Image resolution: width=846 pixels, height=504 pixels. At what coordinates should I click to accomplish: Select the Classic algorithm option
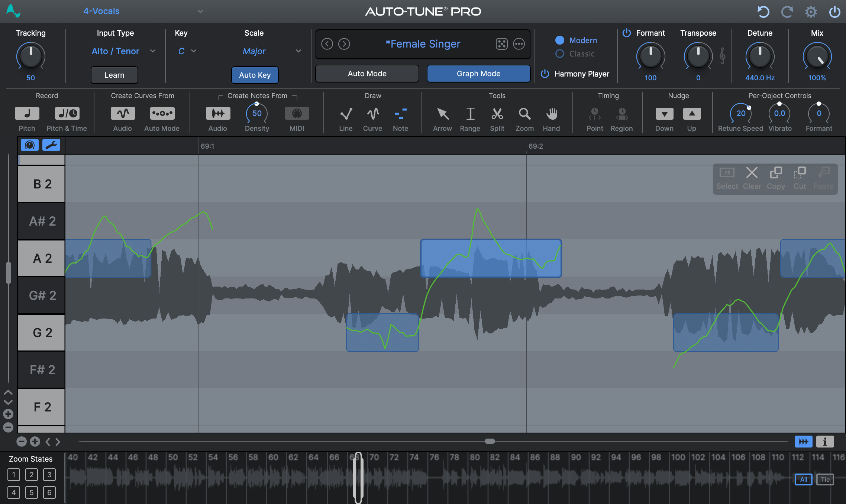(x=559, y=54)
